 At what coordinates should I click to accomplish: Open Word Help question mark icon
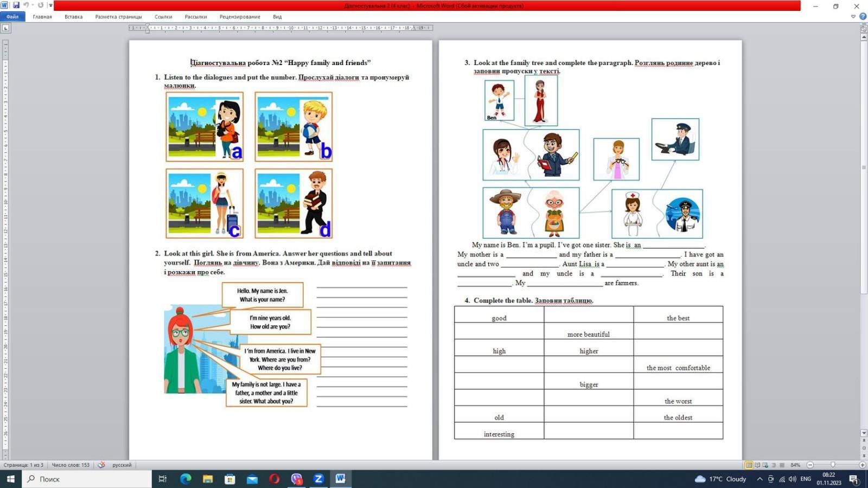click(x=863, y=17)
